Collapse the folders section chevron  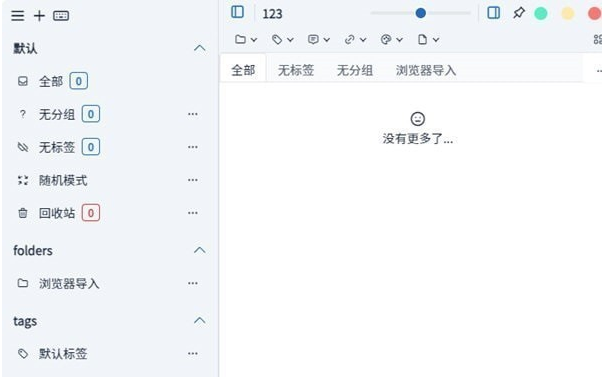(199, 250)
